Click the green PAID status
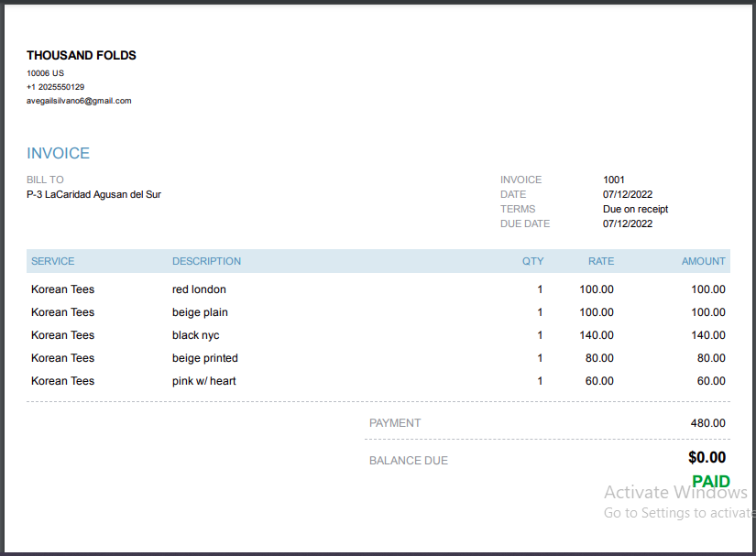Image resolution: width=756 pixels, height=556 pixels. point(711,481)
